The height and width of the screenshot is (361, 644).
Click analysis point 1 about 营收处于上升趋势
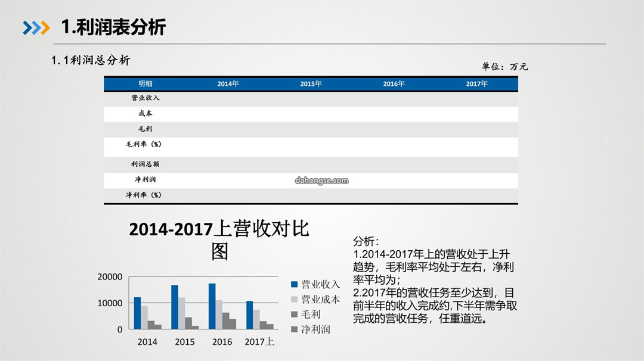[434, 267]
